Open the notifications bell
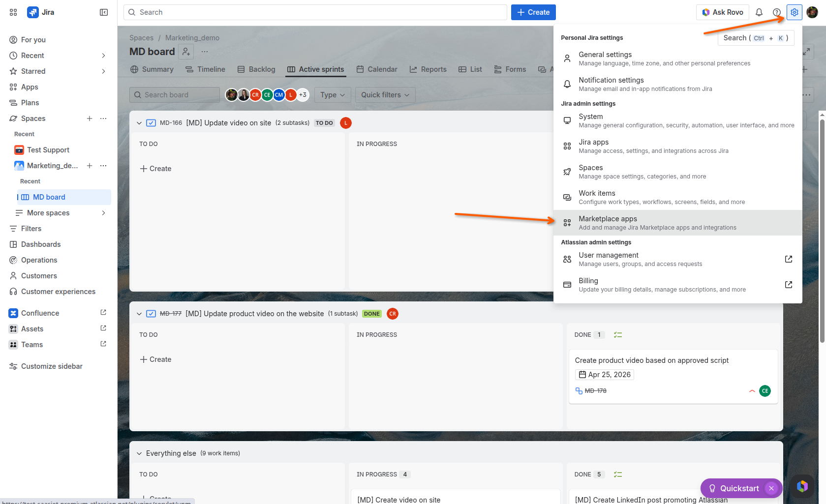 coord(759,12)
